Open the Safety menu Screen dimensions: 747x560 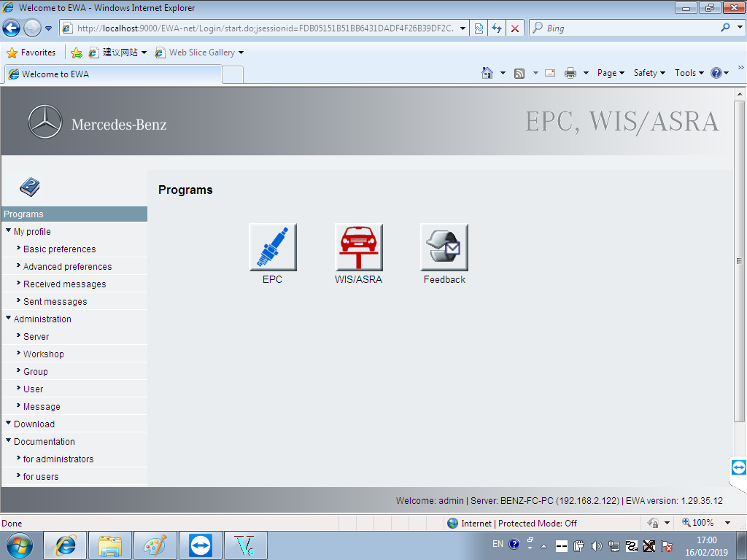point(649,73)
